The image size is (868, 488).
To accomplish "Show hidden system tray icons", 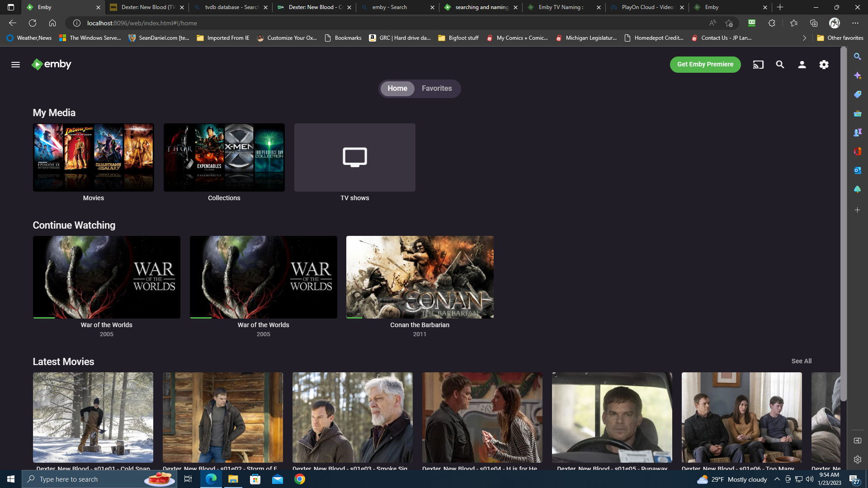I will click(777, 479).
